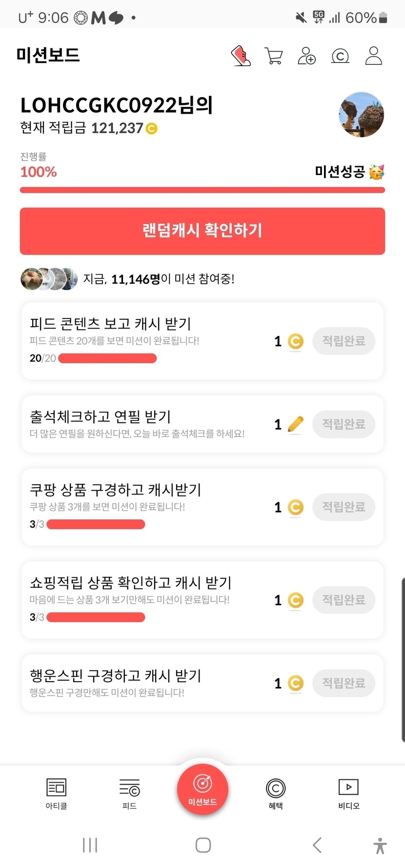Open the shopping cart
The image size is (405, 868).
point(273,56)
